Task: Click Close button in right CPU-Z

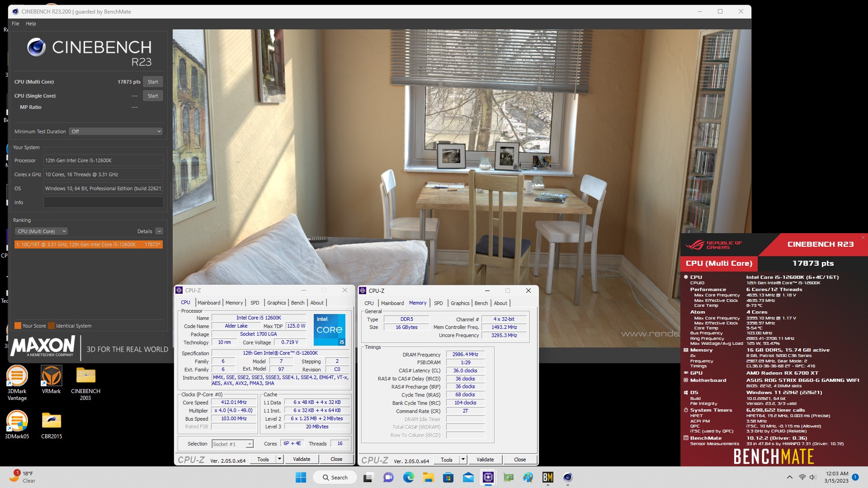Action: [520, 460]
